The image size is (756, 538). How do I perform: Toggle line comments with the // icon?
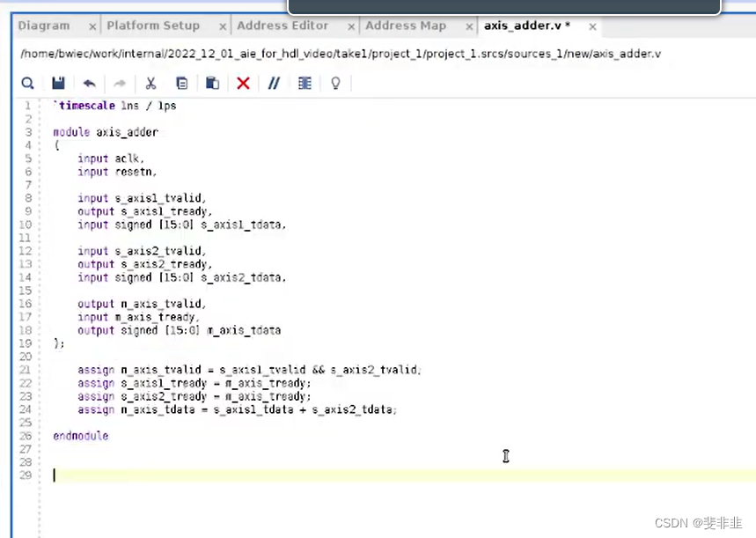point(274,83)
